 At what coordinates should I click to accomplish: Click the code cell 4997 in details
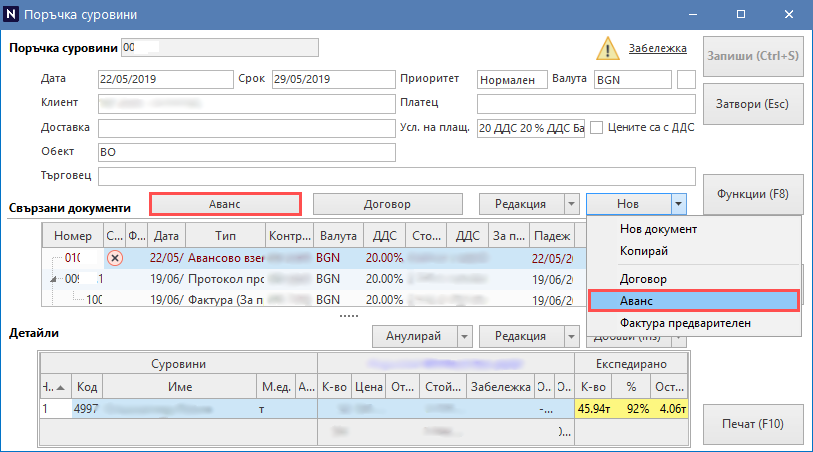[87, 408]
